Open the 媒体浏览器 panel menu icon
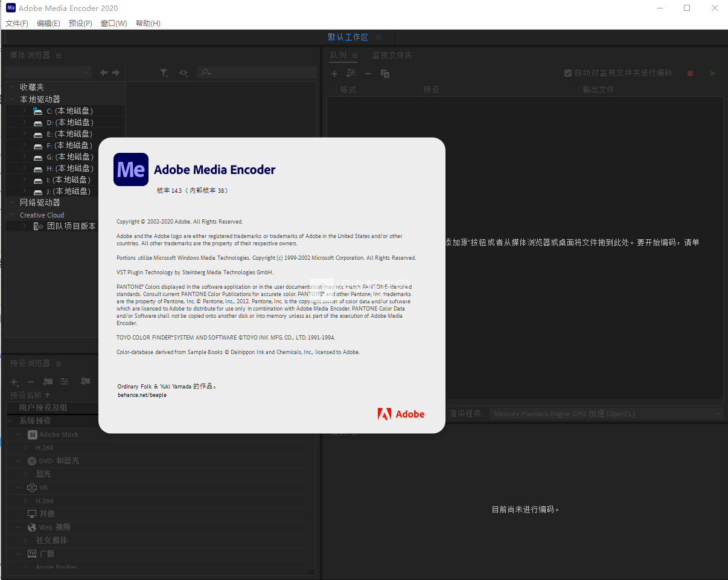The height and width of the screenshot is (580, 728). pyautogui.click(x=59, y=56)
